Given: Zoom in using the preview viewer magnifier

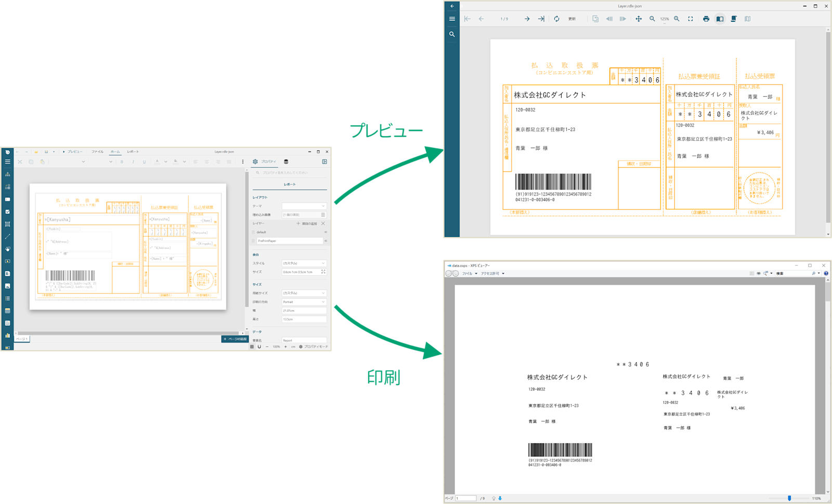Looking at the screenshot, I should [677, 19].
